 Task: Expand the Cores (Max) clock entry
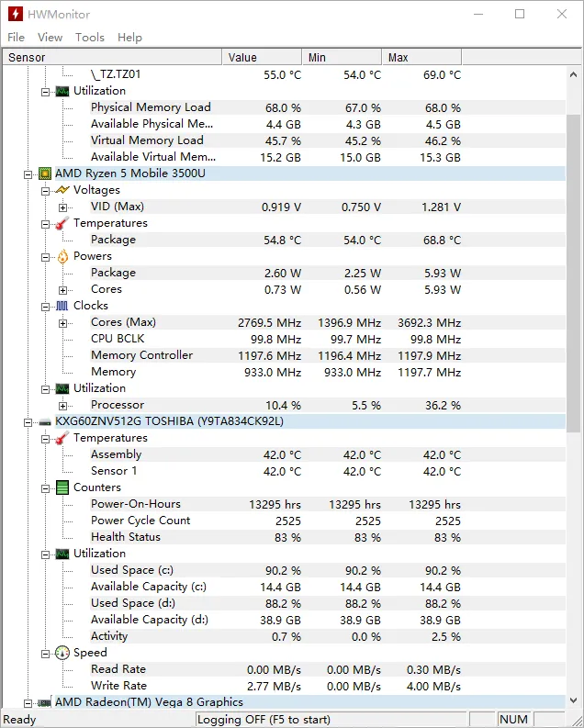coord(62,323)
